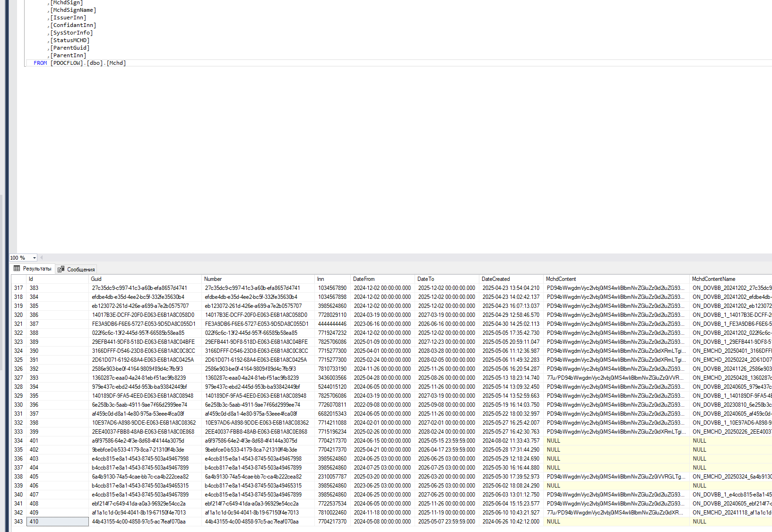Select row header number 317
This screenshot has height=532, width=772.
18,288
